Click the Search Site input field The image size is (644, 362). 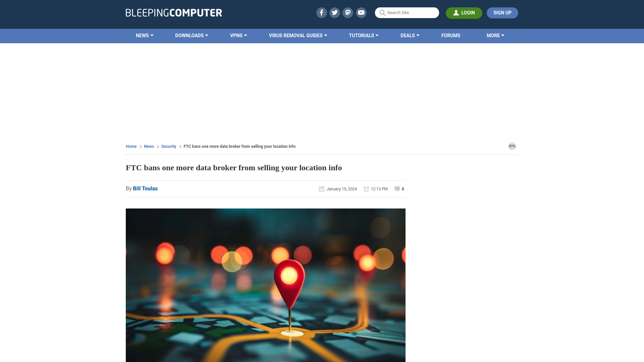(x=407, y=13)
